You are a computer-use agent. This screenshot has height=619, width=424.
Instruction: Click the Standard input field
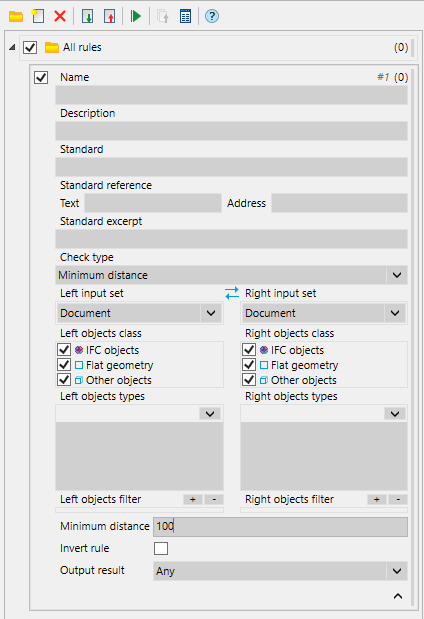(231, 167)
